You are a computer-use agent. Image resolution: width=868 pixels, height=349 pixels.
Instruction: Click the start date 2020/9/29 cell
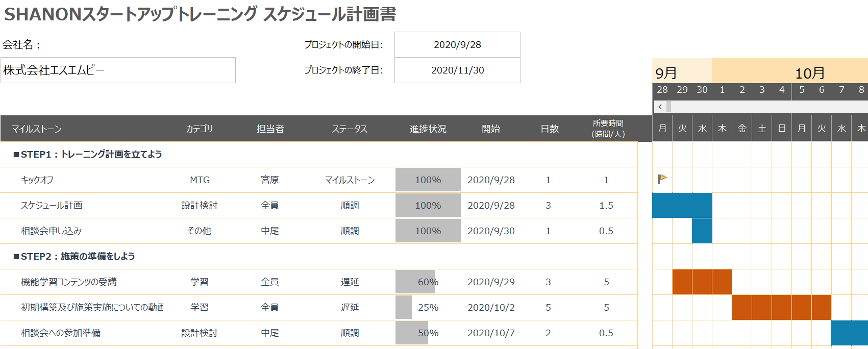point(491,282)
